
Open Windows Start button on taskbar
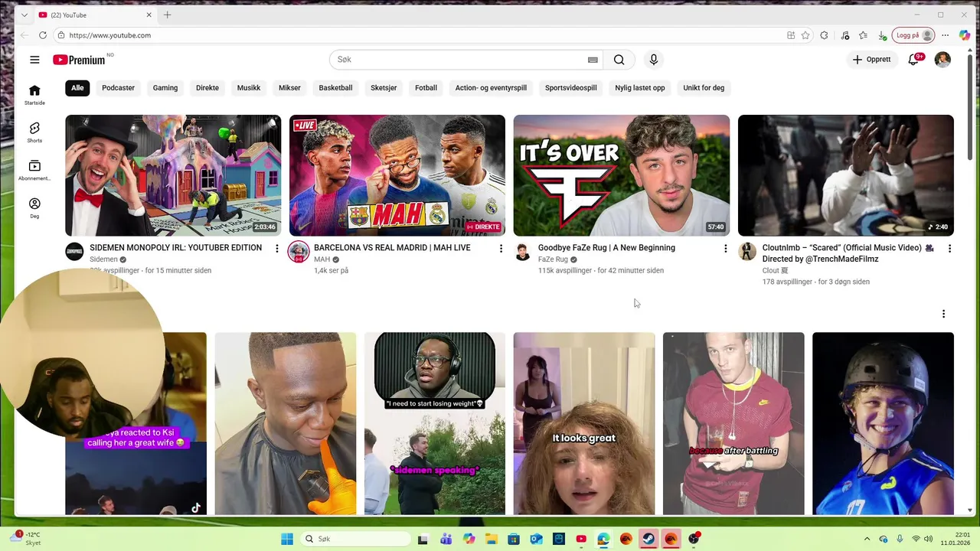(287, 539)
